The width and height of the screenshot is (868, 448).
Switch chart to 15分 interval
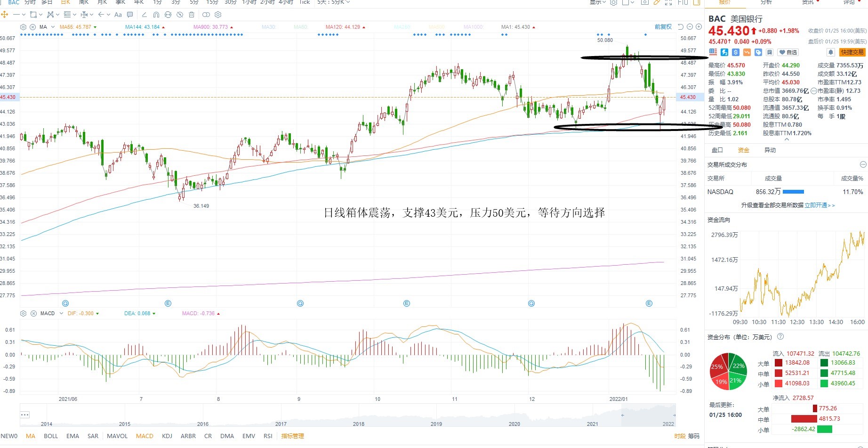click(x=212, y=2)
